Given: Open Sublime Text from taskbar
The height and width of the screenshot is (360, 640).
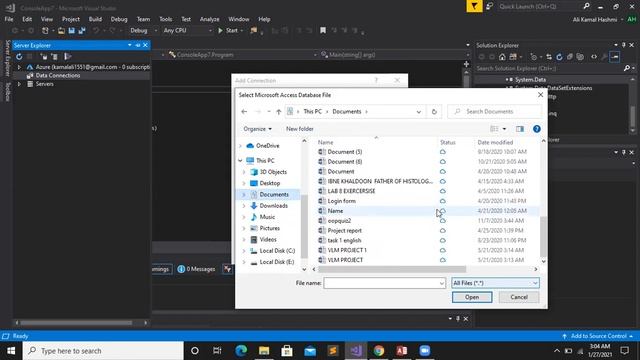Looking at the screenshot, I should (x=333, y=351).
